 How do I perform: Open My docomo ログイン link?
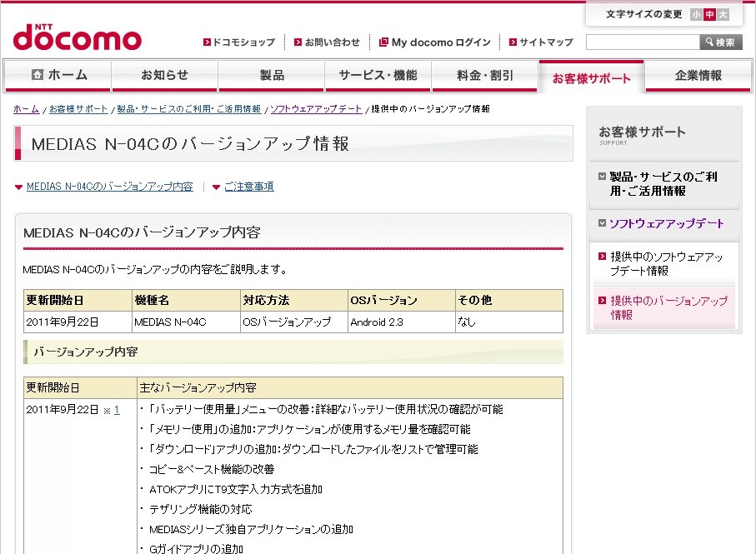tap(441, 42)
